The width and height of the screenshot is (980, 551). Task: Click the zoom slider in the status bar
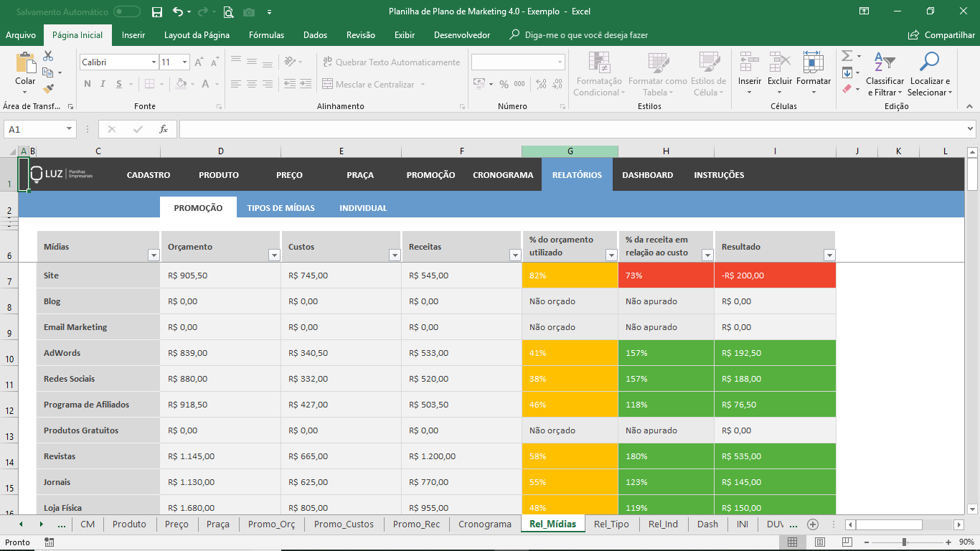coord(904,542)
